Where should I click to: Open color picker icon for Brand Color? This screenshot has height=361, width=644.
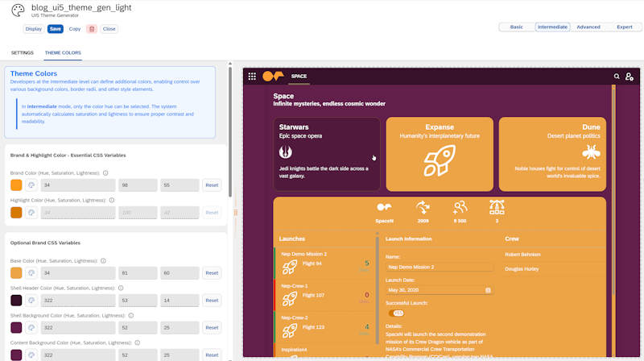point(31,185)
